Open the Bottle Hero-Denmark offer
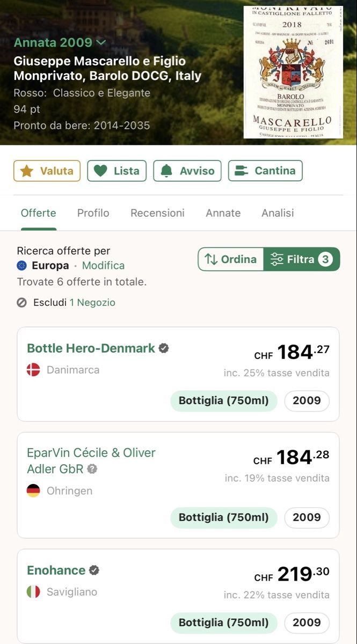357x644 pixels. point(178,374)
